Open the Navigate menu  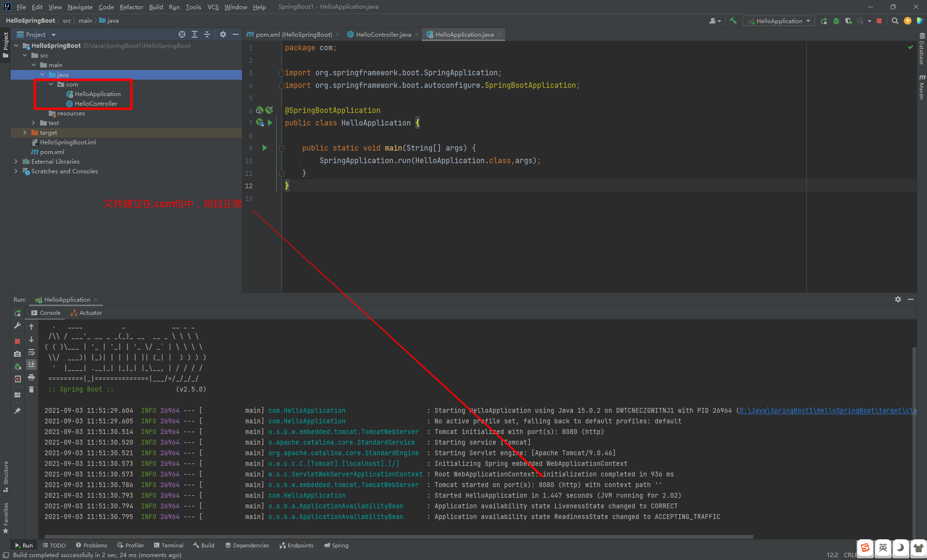[x=80, y=7]
